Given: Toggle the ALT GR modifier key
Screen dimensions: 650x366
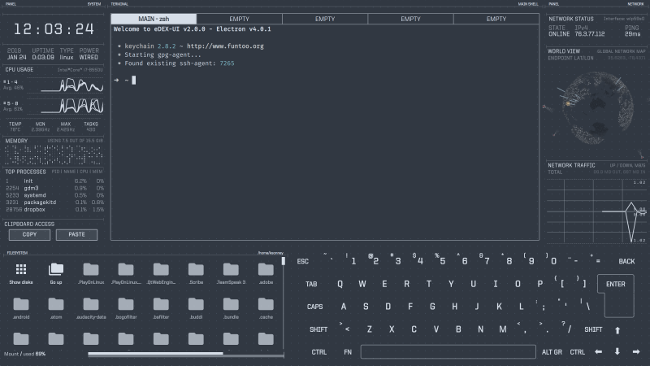Looking at the screenshot, I should pos(552,352).
